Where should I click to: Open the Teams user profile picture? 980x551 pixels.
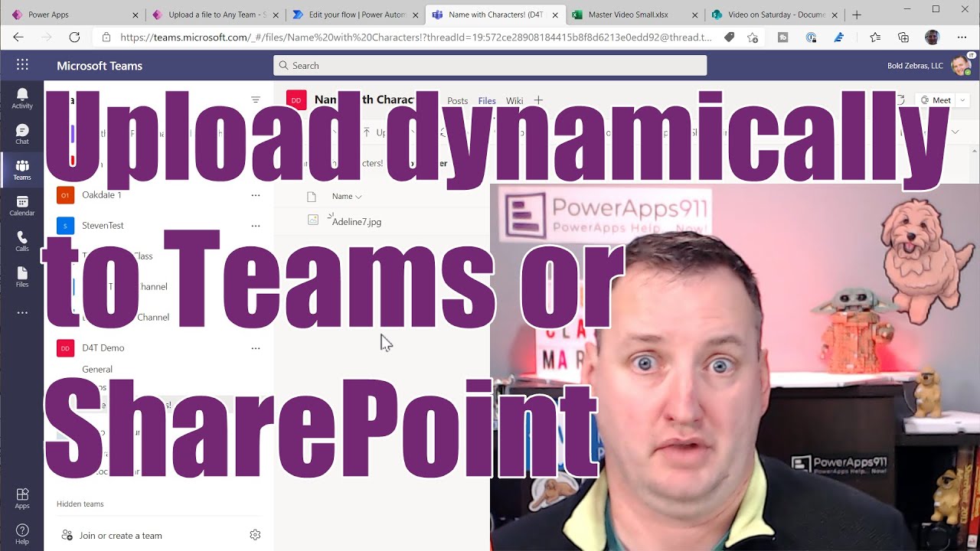[960, 65]
